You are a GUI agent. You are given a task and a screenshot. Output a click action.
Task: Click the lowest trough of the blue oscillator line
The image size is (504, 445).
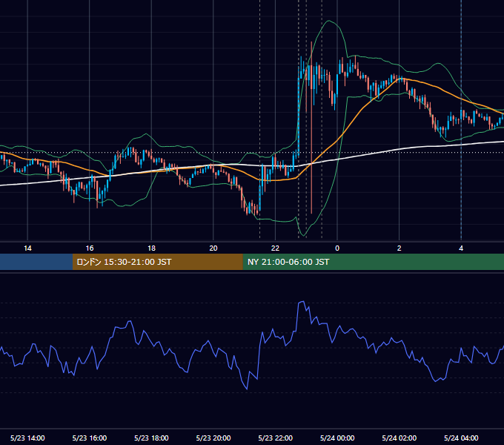247,389
